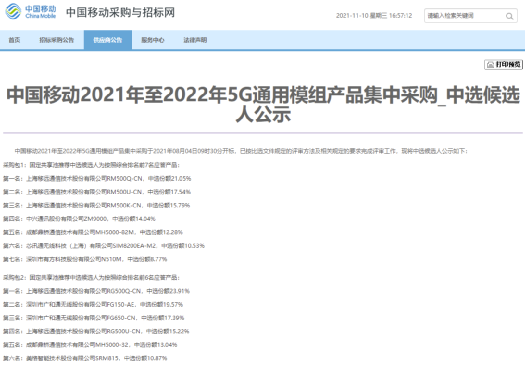Image resolution: width=525 pixels, height=371 pixels.
Task: Click the search magnifier icon
Action: pos(509,16)
